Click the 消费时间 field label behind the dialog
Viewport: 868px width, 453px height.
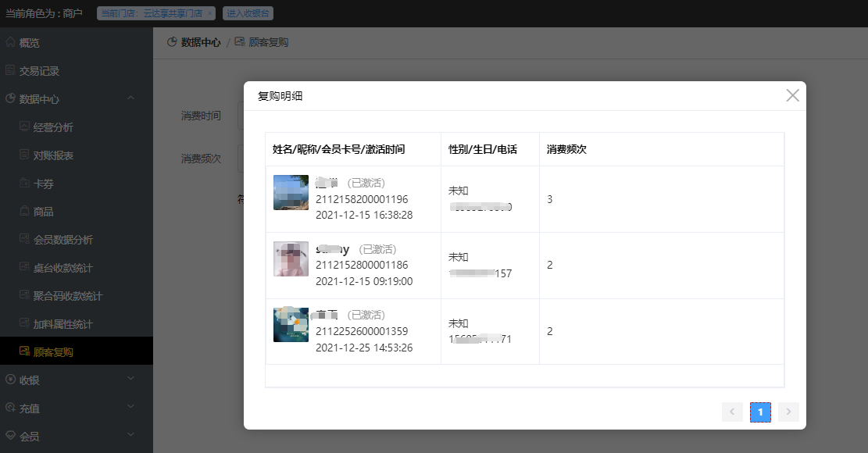pyautogui.click(x=201, y=116)
